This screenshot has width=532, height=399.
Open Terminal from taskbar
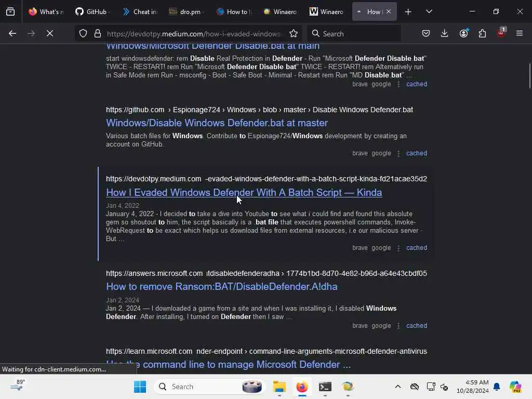[x=325, y=387]
